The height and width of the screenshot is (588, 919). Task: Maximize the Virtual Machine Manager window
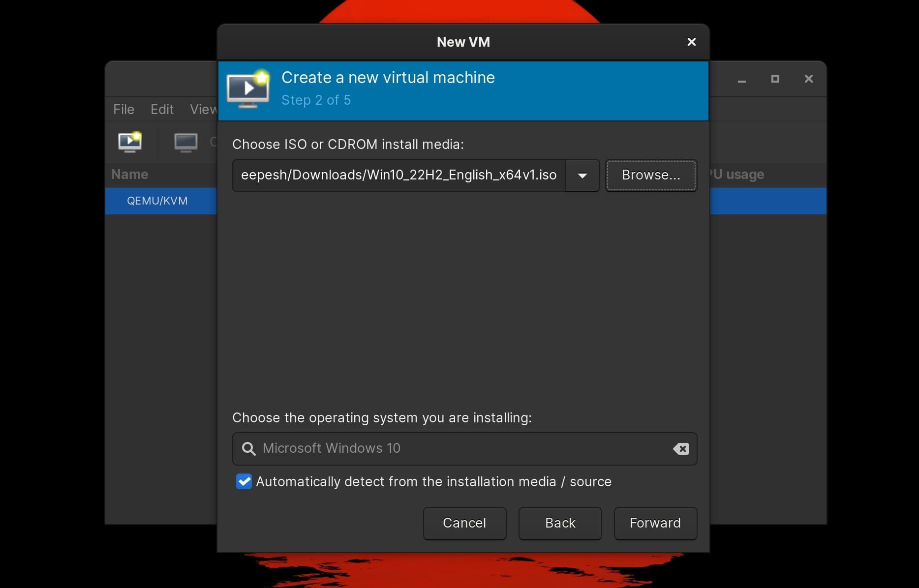coord(775,79)
